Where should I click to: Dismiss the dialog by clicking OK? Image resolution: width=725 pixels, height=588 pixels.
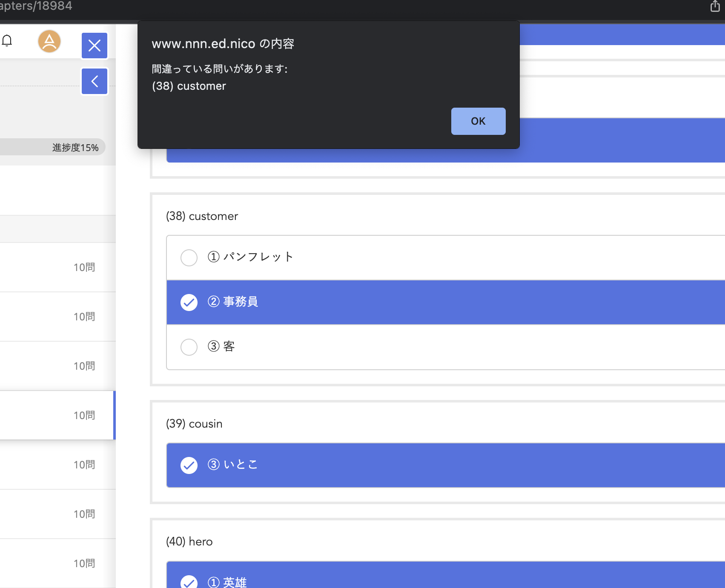point(478,121)
